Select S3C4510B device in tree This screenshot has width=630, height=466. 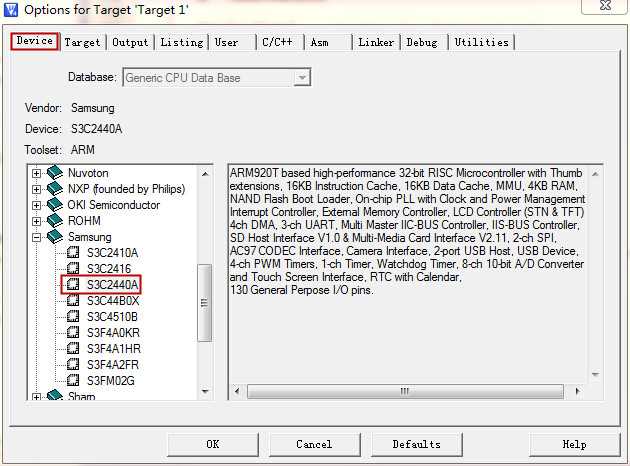(112, 317)
